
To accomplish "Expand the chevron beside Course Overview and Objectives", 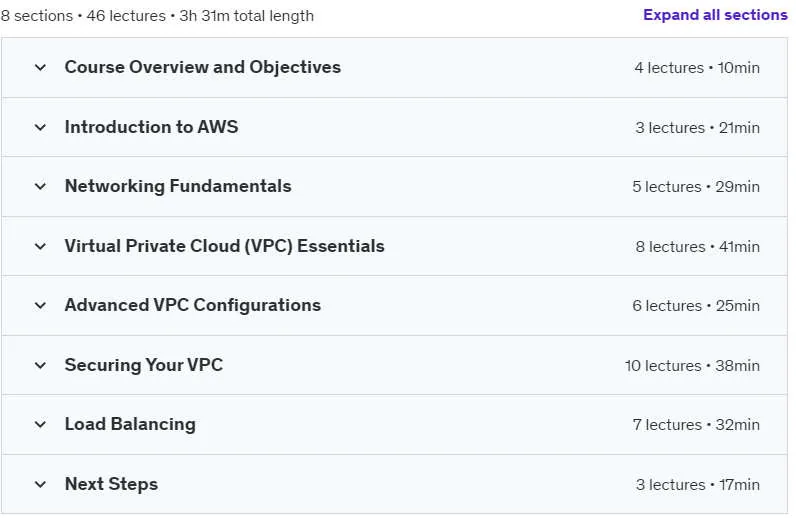I will pos(40,68).
